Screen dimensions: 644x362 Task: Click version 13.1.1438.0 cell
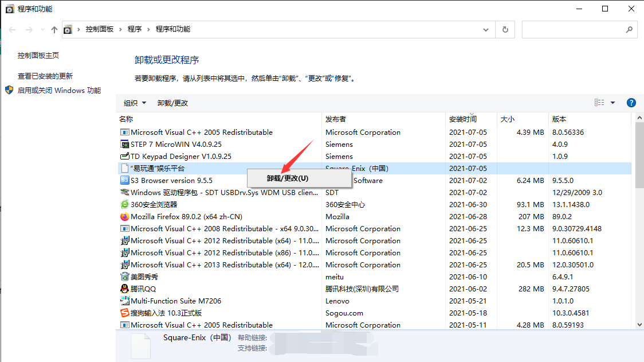click(571, 204)
